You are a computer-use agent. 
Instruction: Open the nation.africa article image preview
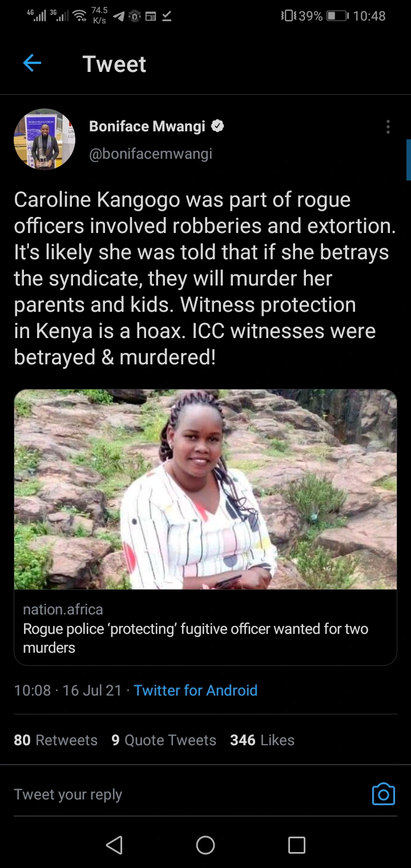pyautogui.click(x=205, y=489)
